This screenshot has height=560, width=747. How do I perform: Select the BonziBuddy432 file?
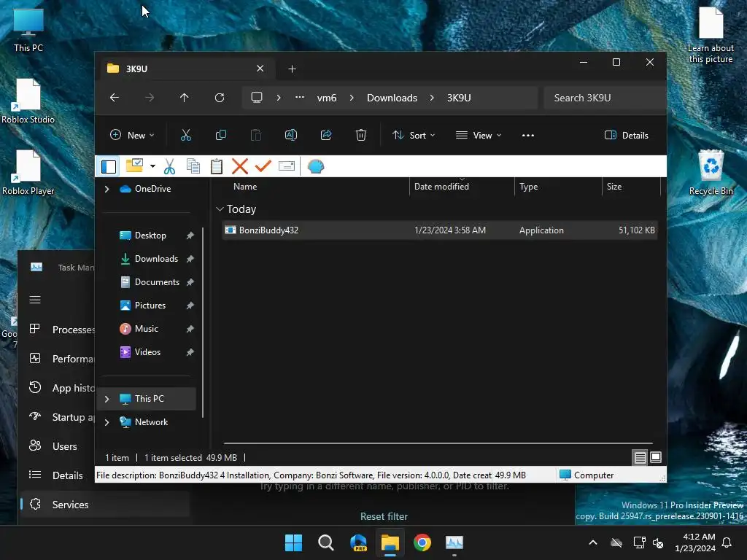pyautogui.click(x=440, y=230)
